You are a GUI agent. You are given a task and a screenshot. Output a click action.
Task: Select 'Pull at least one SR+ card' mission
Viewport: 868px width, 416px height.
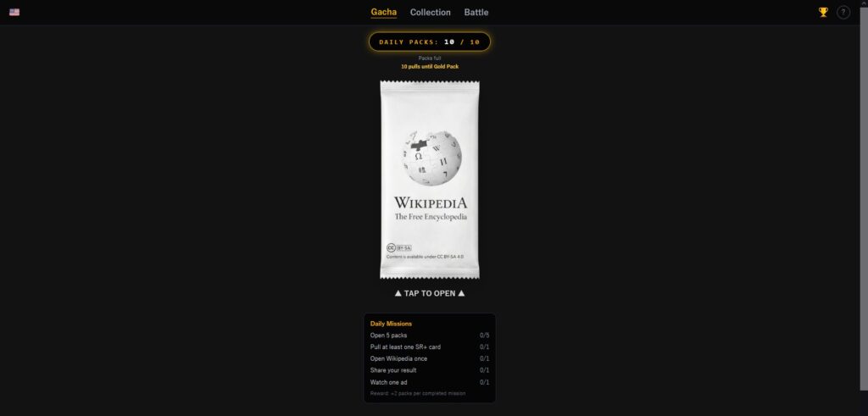[x=430, y=347]
